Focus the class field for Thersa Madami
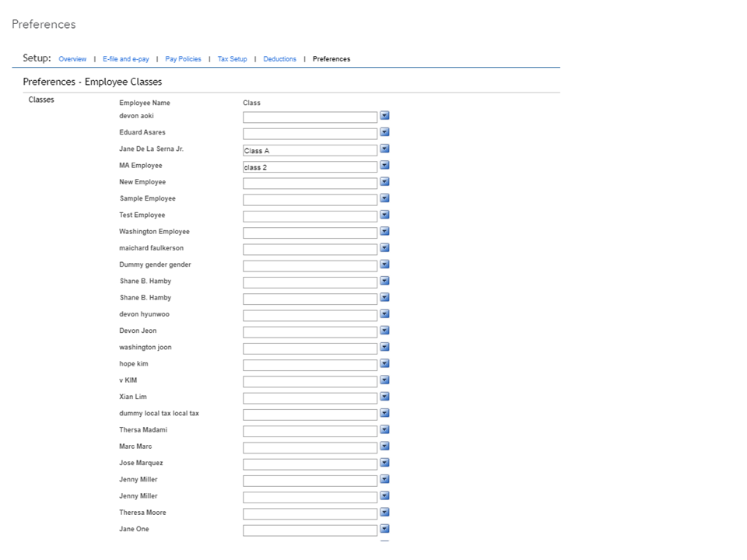The image size is (747, 560). [x=310, y=432]
